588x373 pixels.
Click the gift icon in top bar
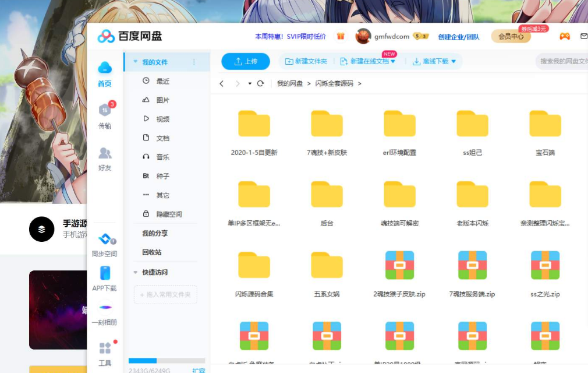tap(341, 36)
